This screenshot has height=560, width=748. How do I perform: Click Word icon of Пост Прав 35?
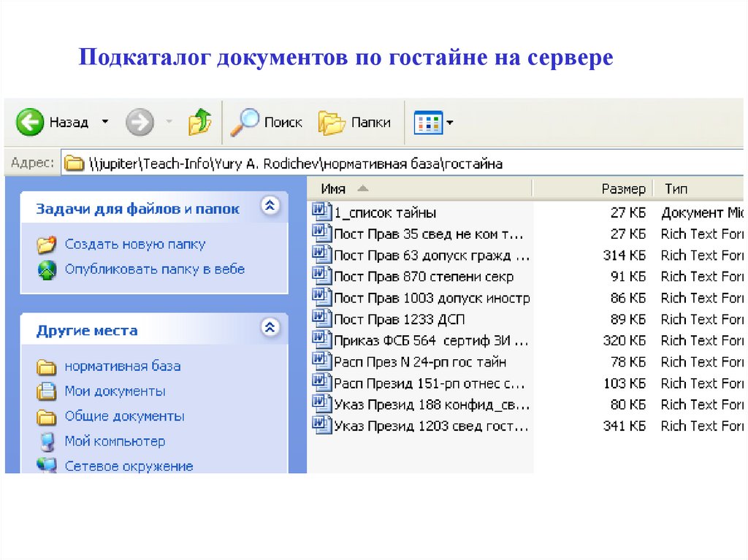point(321,233)
